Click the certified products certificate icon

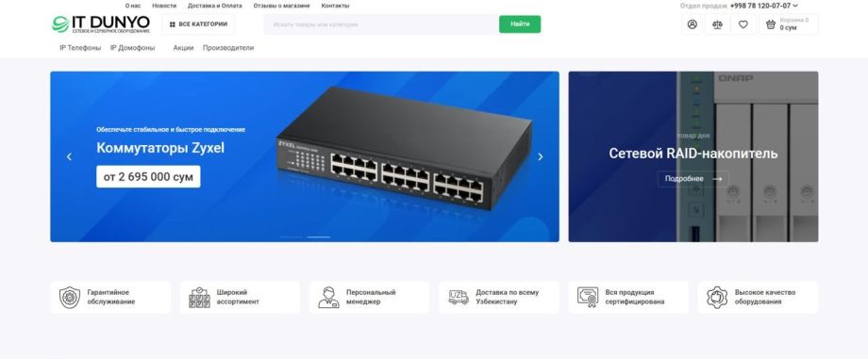coord(588,297)
